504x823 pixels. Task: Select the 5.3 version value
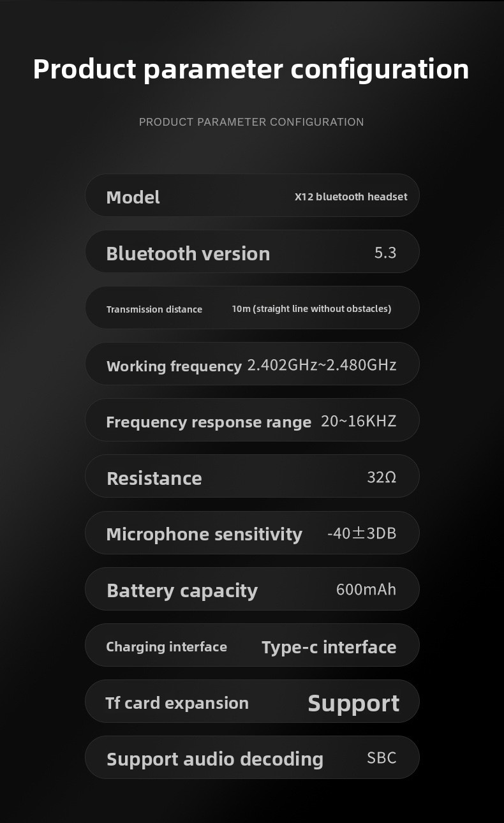coord(385,253)
